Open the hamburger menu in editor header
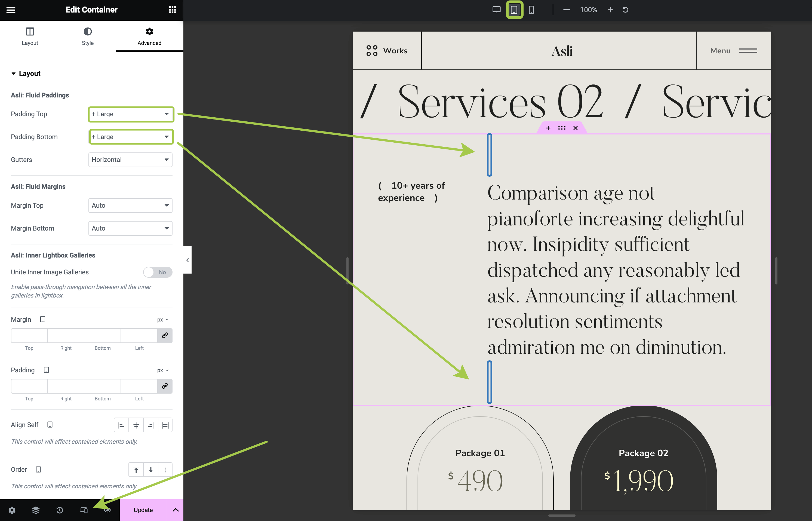 tap(11, 10)
